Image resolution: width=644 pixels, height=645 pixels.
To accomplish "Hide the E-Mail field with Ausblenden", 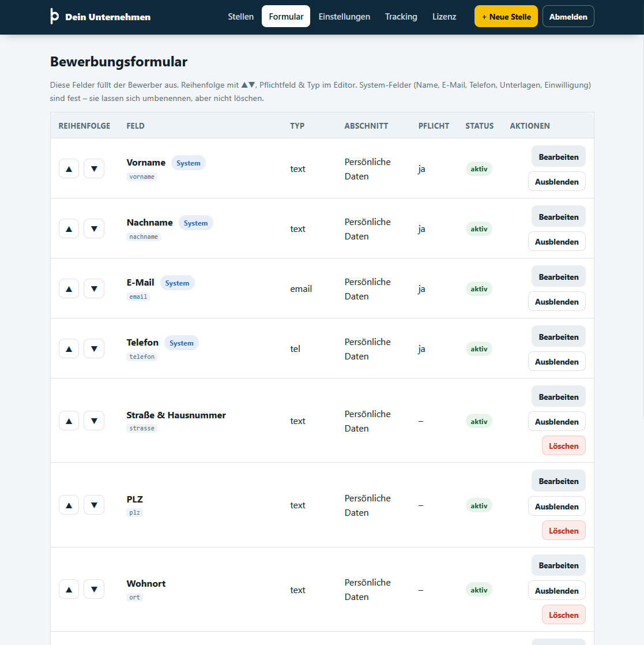I will pyautogui.click(x=557, y=302).
